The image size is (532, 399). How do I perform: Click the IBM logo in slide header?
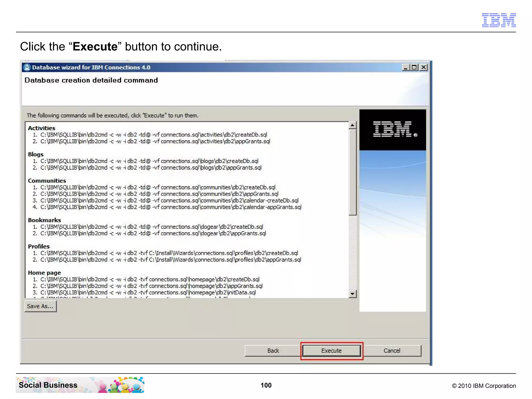click(x=499, y=20)
